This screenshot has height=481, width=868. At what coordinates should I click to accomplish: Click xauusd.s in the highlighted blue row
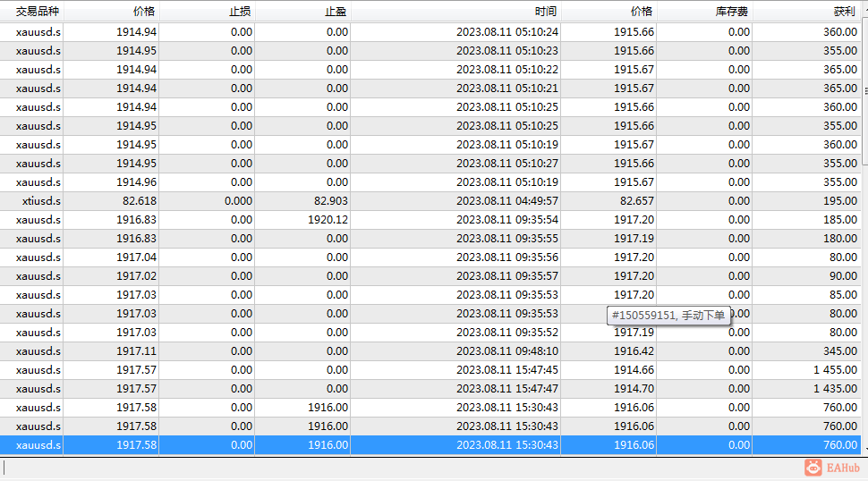point(38,445)
